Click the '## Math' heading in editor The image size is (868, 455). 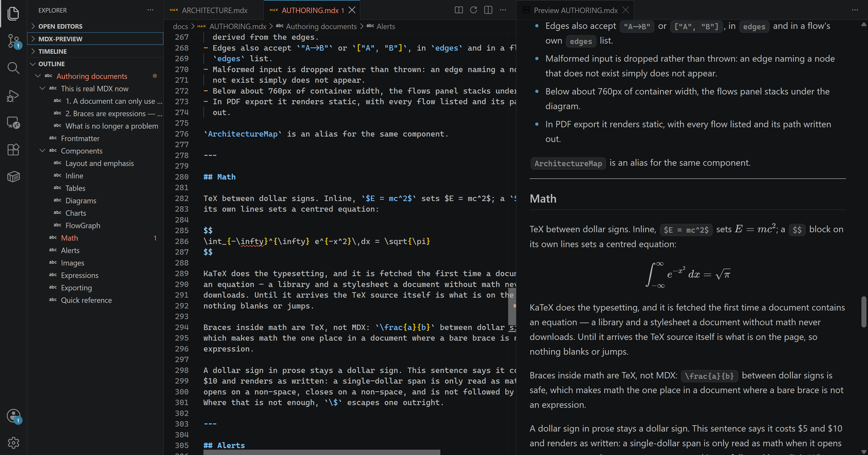[220, 177]
